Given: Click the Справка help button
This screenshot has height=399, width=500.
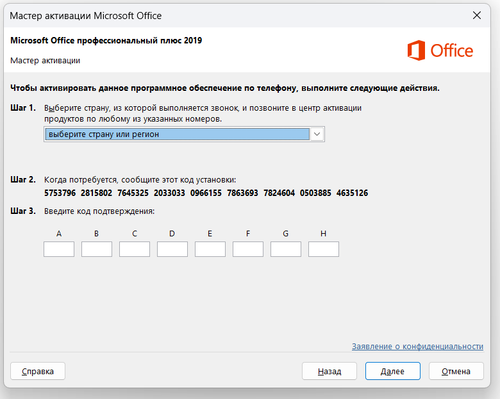Looking at the screenshot, I should coord(38,371).
